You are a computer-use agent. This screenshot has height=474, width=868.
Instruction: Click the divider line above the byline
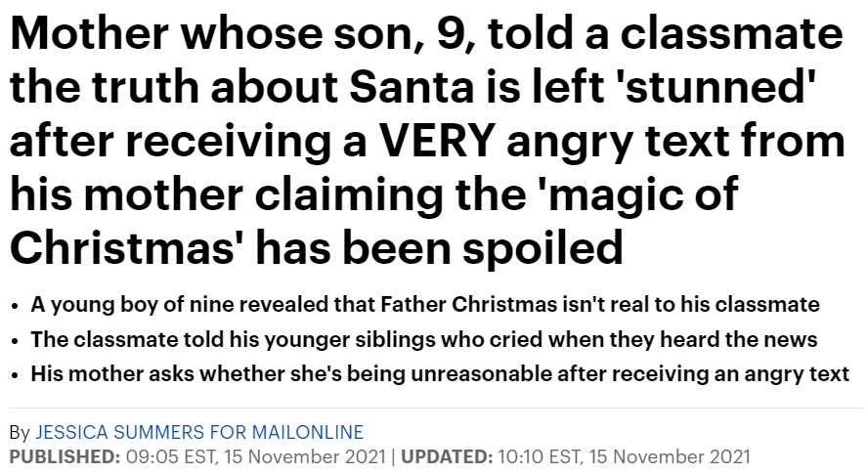pyautogui.click(x=436, y=409)
